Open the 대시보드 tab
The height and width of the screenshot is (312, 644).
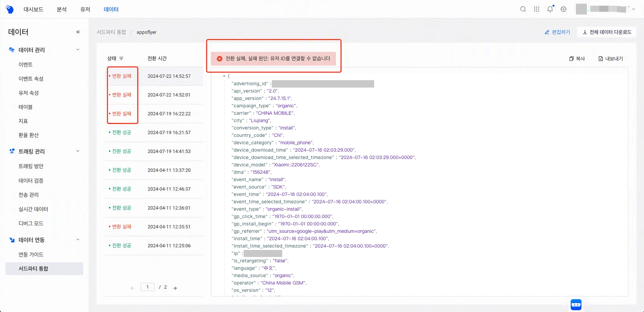pos(33,9)
